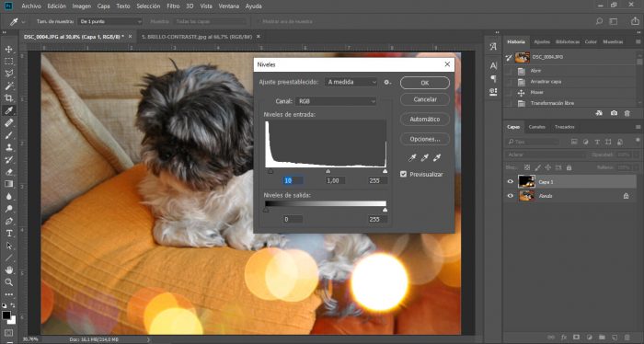Open the layer filter Tipo dropdown

coord(533,142)
